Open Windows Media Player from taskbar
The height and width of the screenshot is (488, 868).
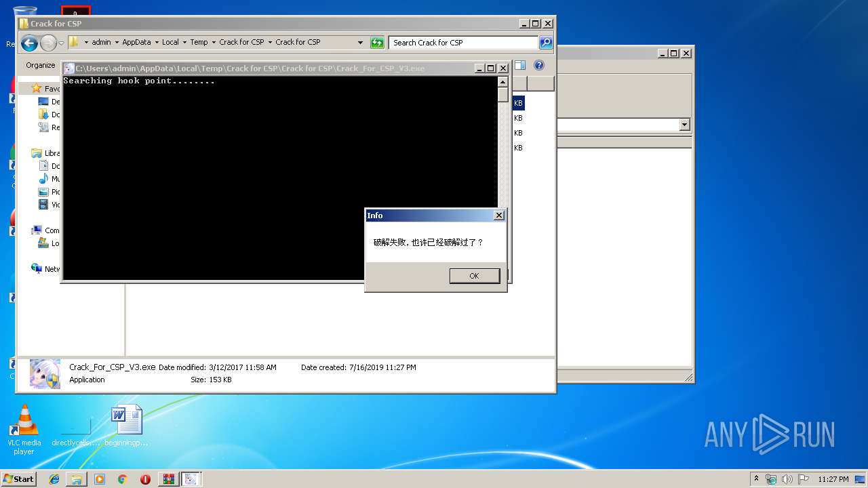point(100,479)
